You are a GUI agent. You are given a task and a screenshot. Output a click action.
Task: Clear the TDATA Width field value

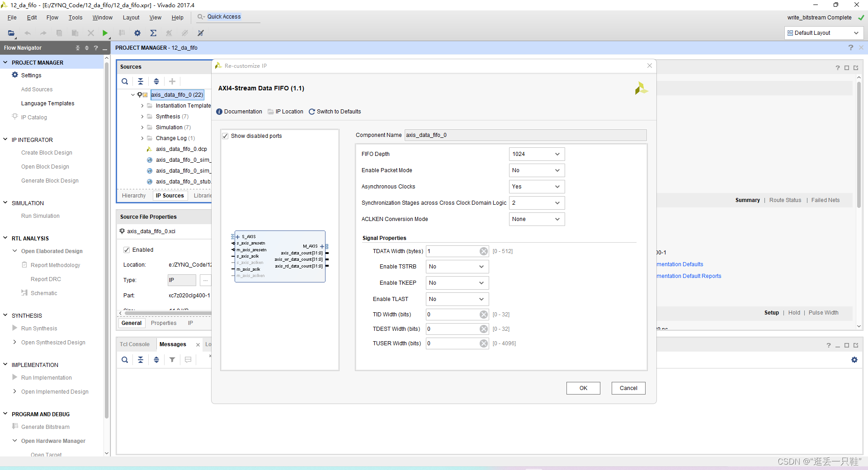coord(484,251)
